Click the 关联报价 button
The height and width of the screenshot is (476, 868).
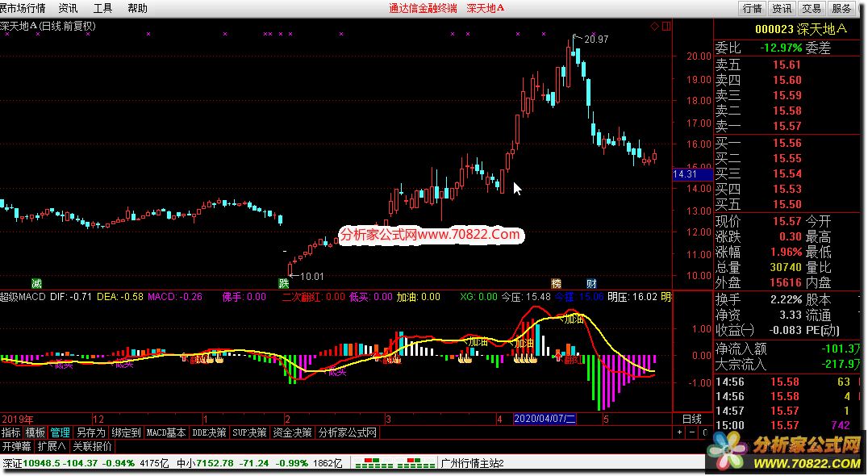coord(93,446)
